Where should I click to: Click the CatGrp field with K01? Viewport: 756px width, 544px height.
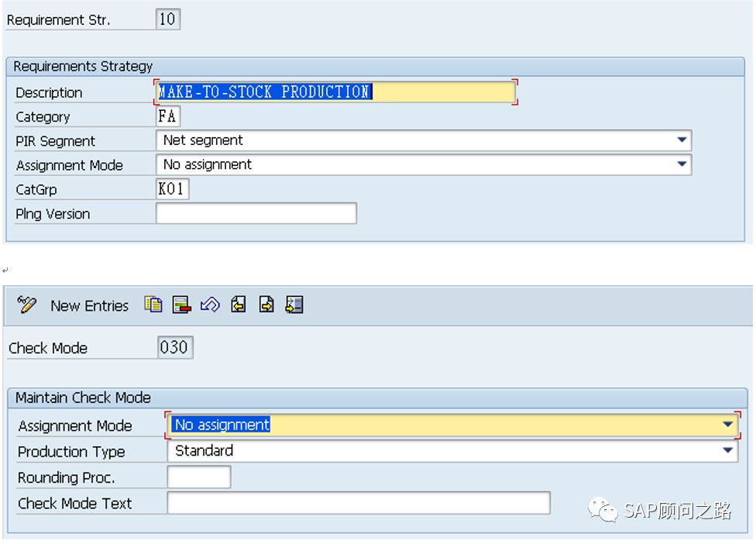tap(172, 188)
